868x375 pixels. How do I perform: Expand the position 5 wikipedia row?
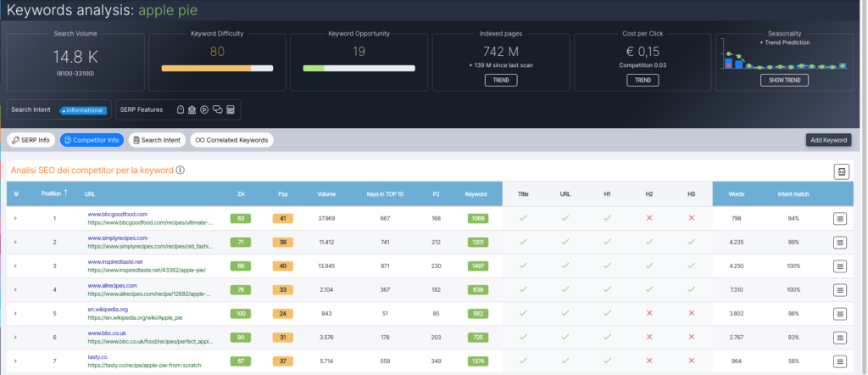(15, 314)
